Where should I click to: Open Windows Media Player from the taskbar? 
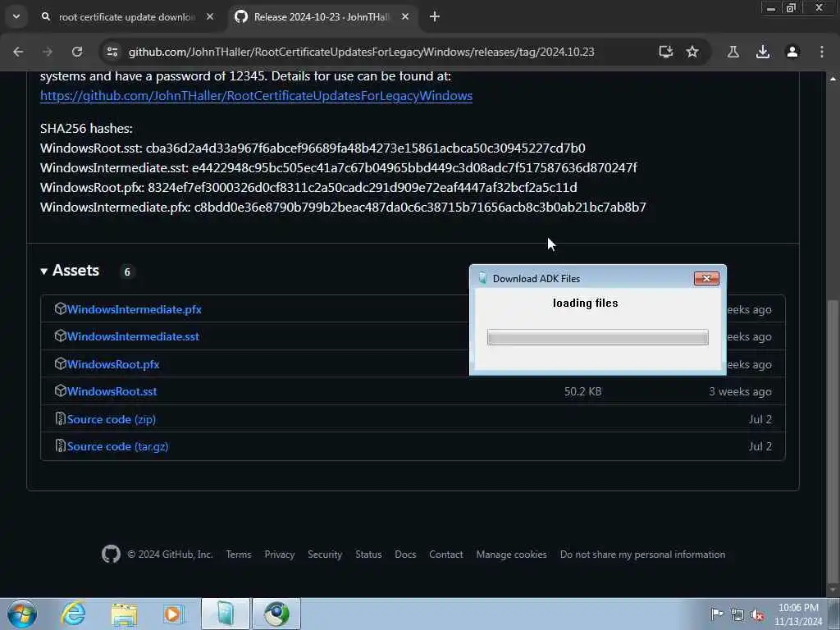coord(174,614)
